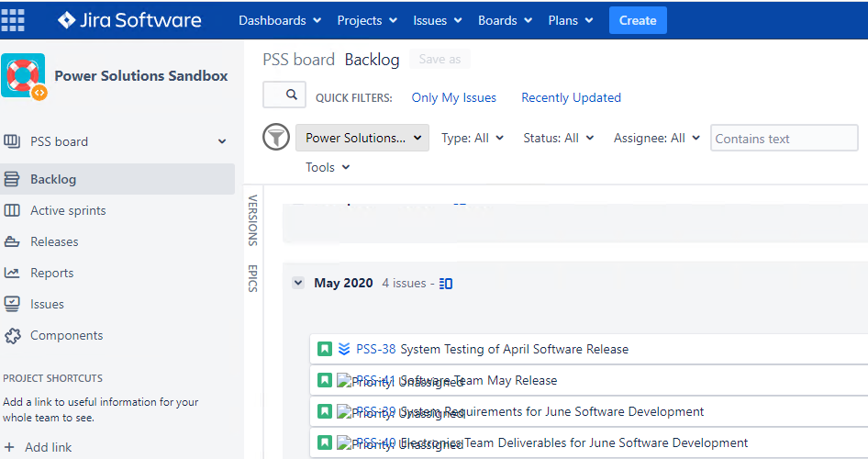This screenshot has height=459, width=868.
Task: Click the Contains text filter field
Action: (x=785, y=138)
